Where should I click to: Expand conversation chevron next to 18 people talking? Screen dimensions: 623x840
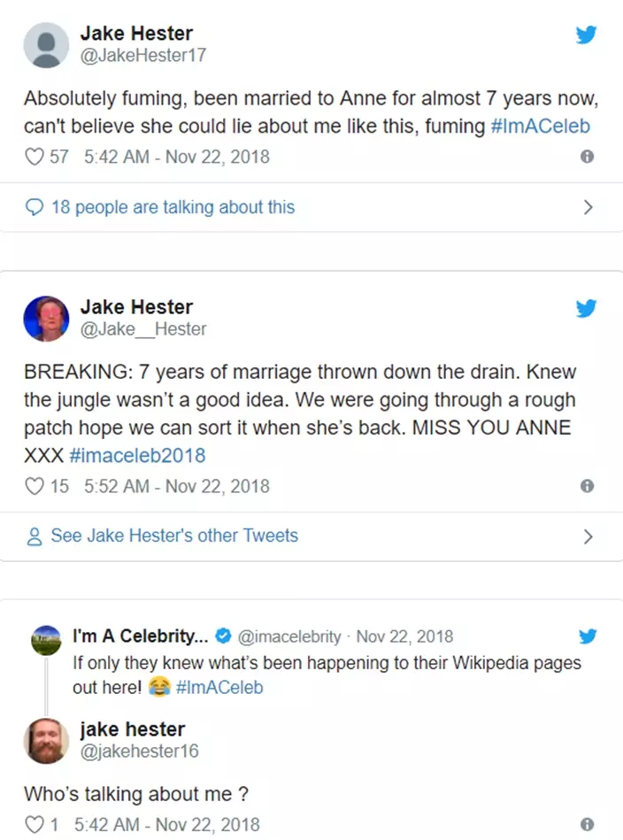pos(588,208)
